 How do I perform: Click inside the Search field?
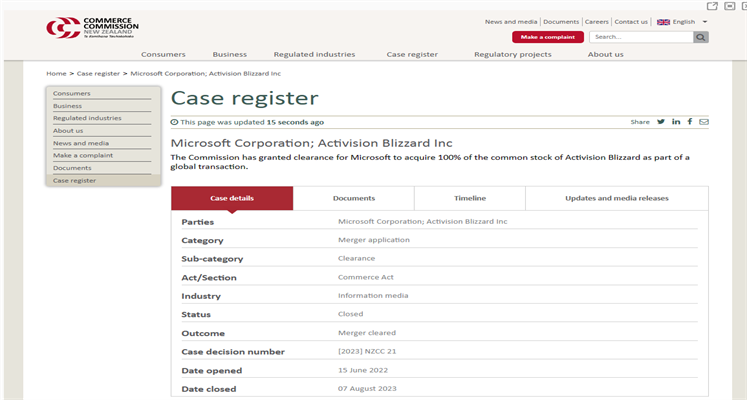641,37
